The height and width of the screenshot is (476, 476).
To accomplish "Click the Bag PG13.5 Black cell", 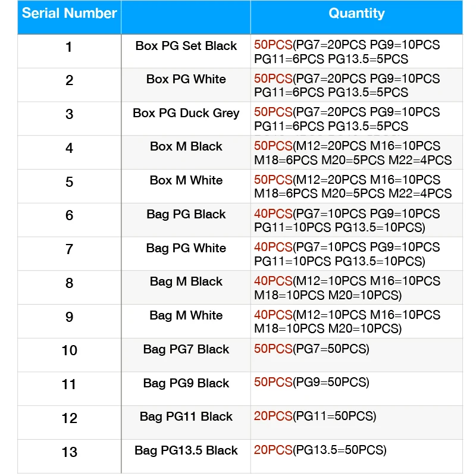I will point(186,450).
